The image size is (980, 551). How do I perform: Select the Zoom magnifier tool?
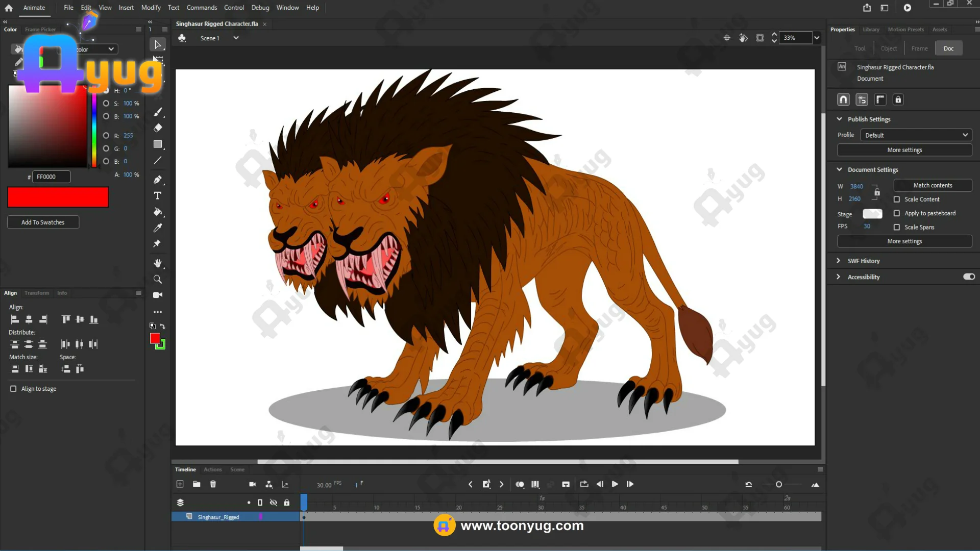click(158, 280)
